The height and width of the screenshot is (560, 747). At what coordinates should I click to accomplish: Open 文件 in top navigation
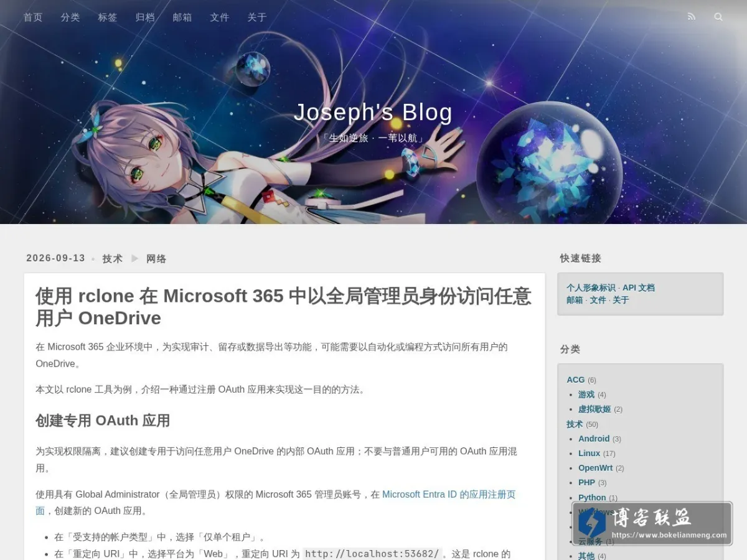(x=220, y=17)
